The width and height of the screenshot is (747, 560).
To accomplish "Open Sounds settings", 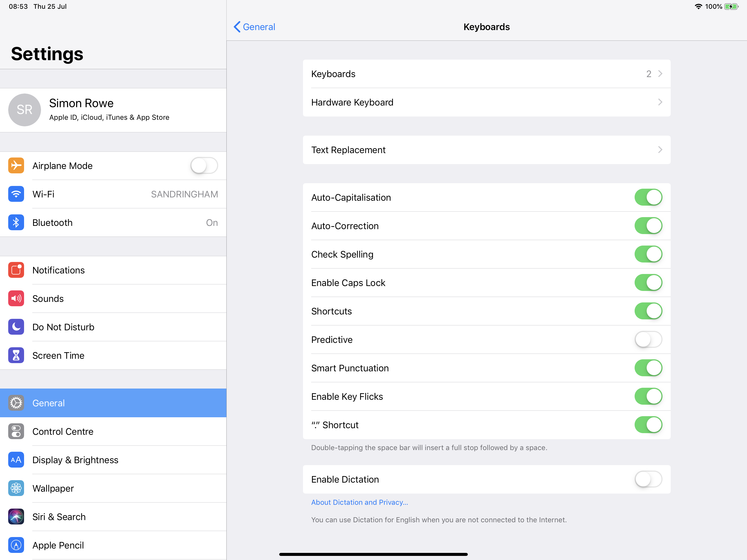I will tap(113, 298).
